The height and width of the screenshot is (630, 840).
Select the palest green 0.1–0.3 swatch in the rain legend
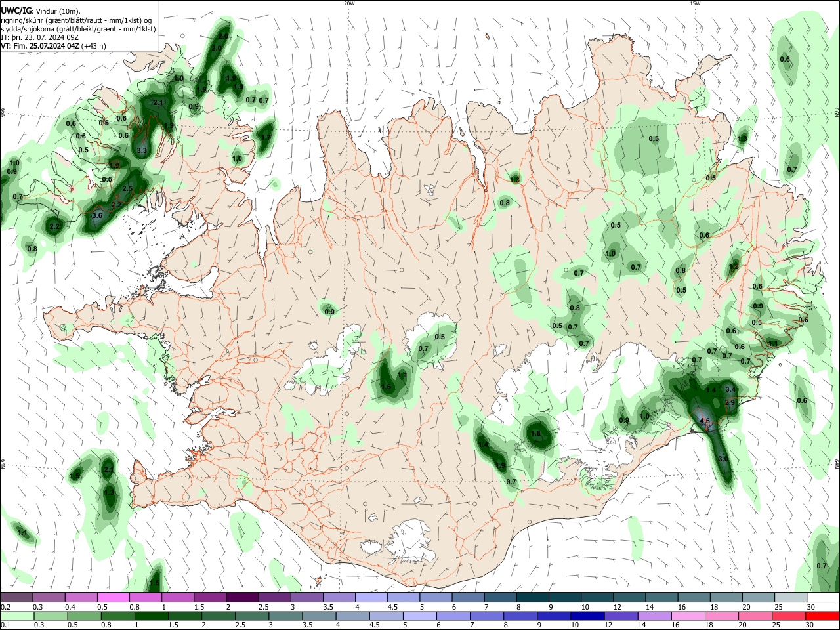tap(17, 616)
